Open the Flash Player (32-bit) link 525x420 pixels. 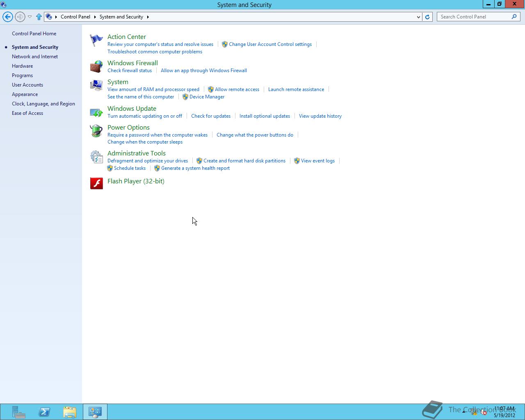[x=136, y=181]
